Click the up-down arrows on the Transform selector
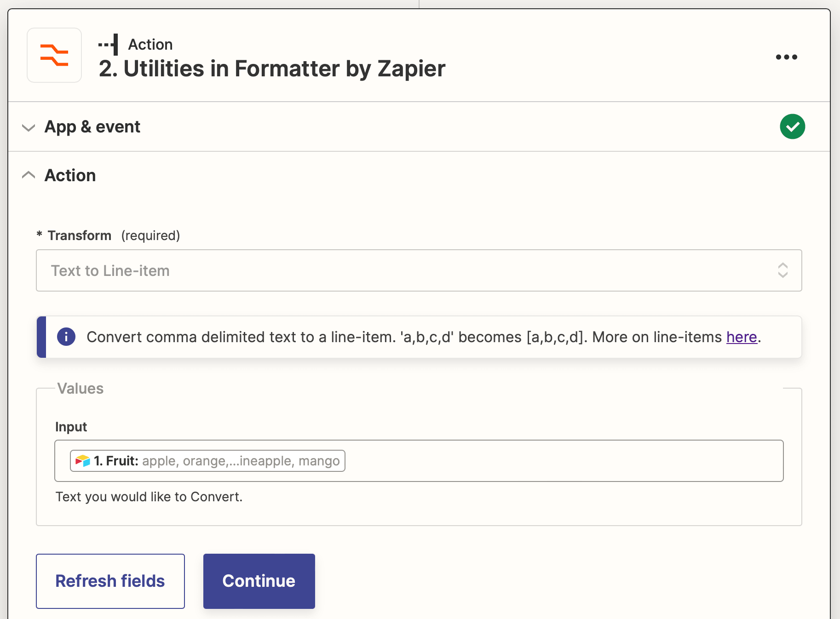This screenshot has height=619, width=840. (783, 270)
